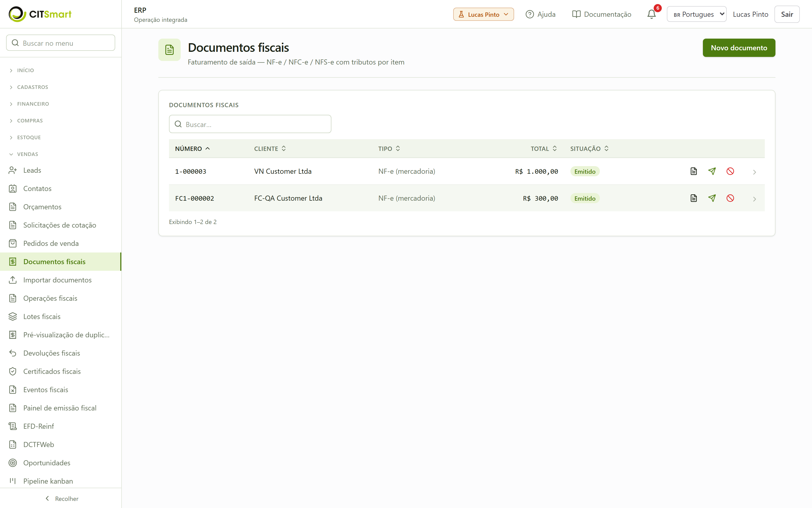Image resolution: width=812 pixels, height=508 pixels.
Task: Open Lotes fiscais
Action: (x=60, y=316)
